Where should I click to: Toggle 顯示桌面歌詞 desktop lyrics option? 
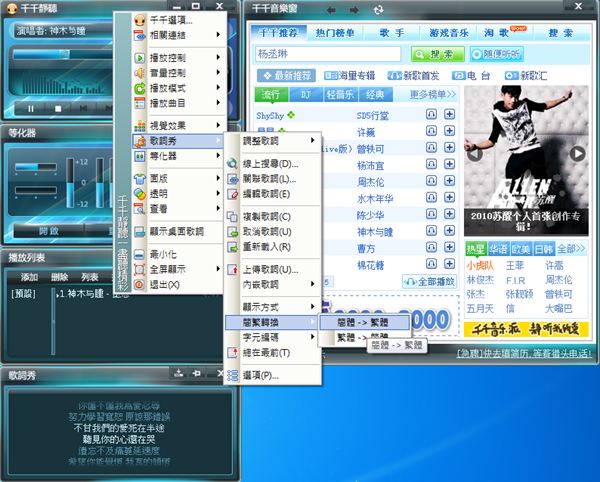pos(177,231)
